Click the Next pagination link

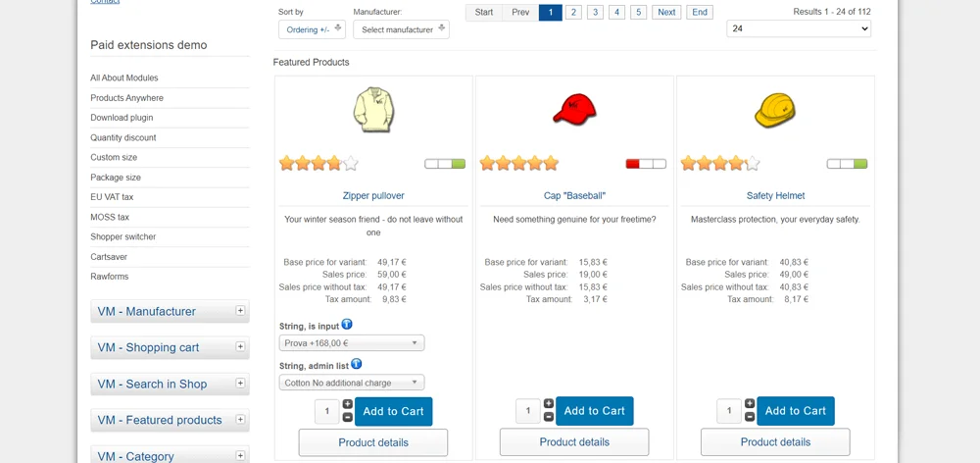666,12
